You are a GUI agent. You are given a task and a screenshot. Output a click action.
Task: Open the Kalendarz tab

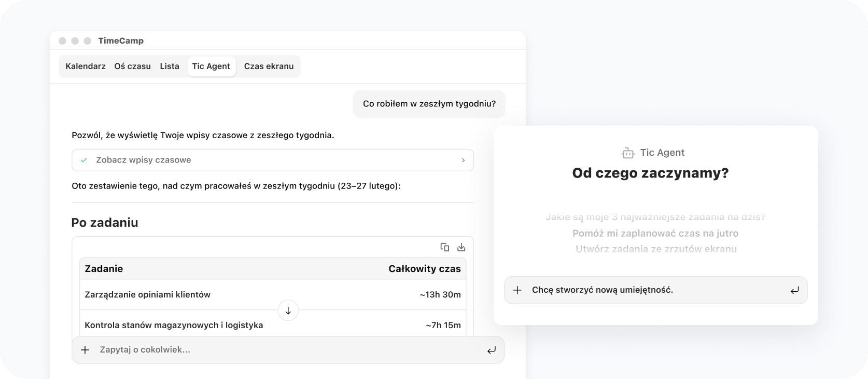tap(86, 66)
